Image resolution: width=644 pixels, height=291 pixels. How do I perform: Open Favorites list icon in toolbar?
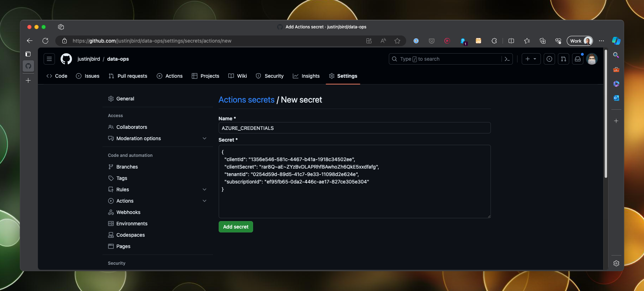point(527,41)
